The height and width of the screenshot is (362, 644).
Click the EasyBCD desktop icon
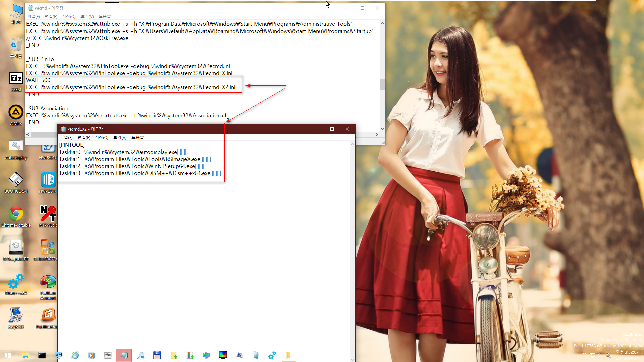point(15,316)
